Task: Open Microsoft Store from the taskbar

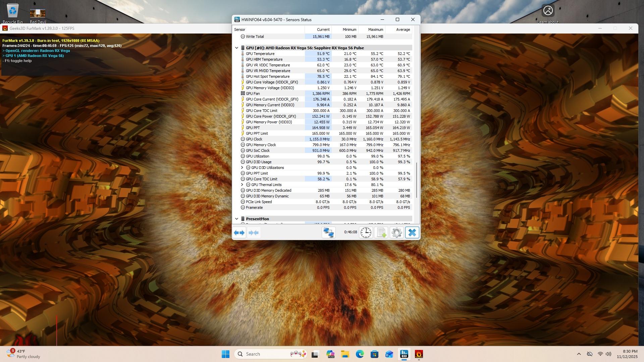Action: point(375,354)
